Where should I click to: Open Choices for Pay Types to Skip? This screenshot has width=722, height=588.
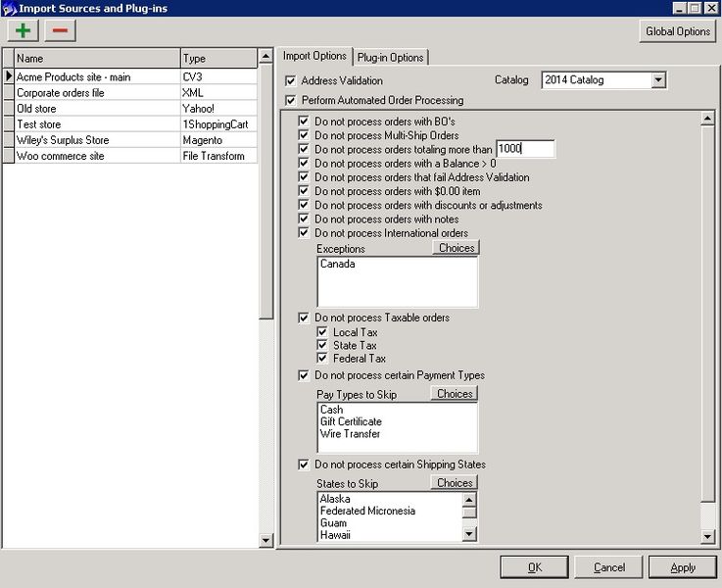(x=454, y=394)
